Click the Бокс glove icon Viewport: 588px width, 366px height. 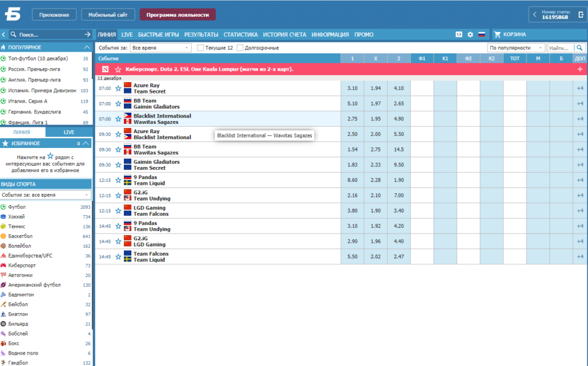click(x=3, y=343)
